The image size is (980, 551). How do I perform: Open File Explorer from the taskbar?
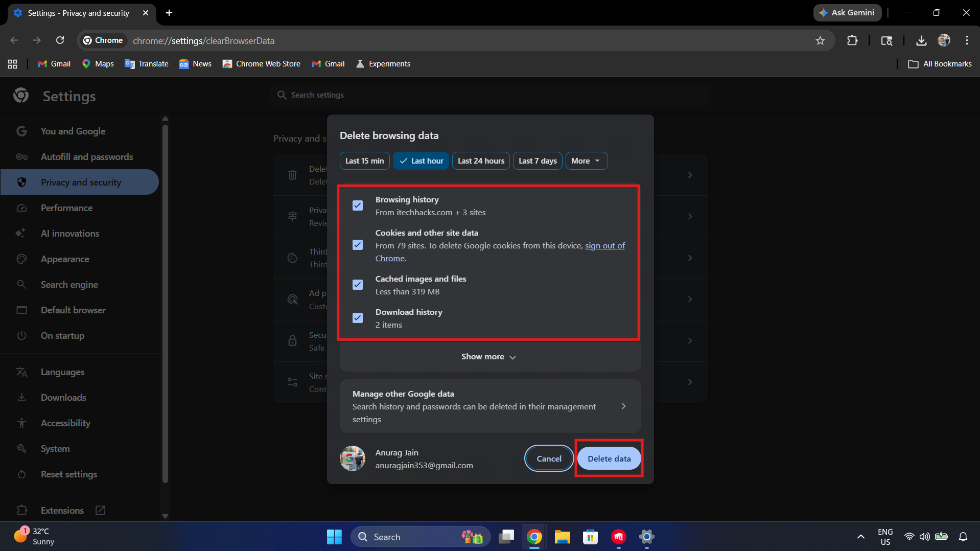[562, 537]
